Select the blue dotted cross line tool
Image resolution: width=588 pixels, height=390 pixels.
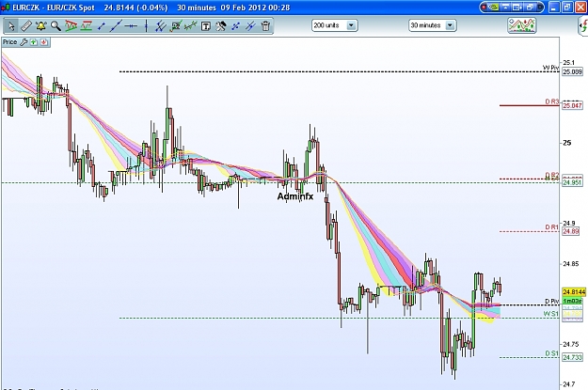(x=235, y=26)
